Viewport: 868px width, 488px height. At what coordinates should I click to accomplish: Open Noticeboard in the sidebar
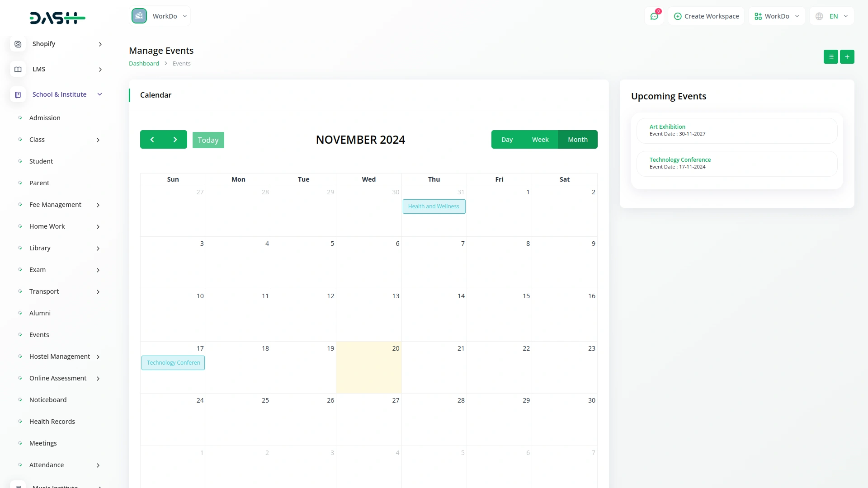(48, 400)
